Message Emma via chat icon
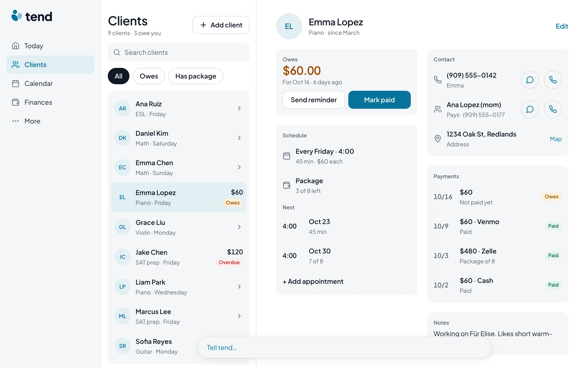 pos(530,80)
